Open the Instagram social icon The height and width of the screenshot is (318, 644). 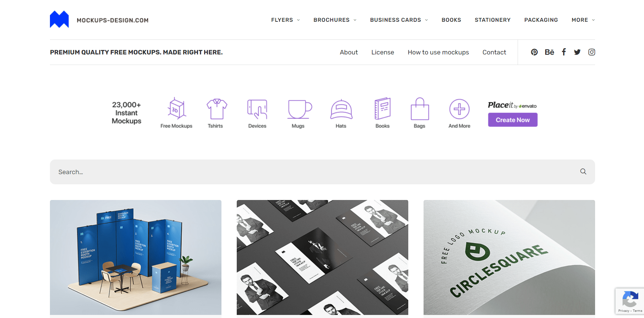coord(591,52)
